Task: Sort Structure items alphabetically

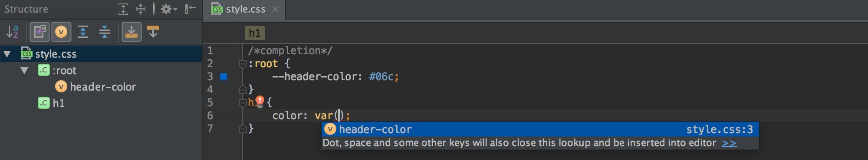Action: (x=12, y=32)
